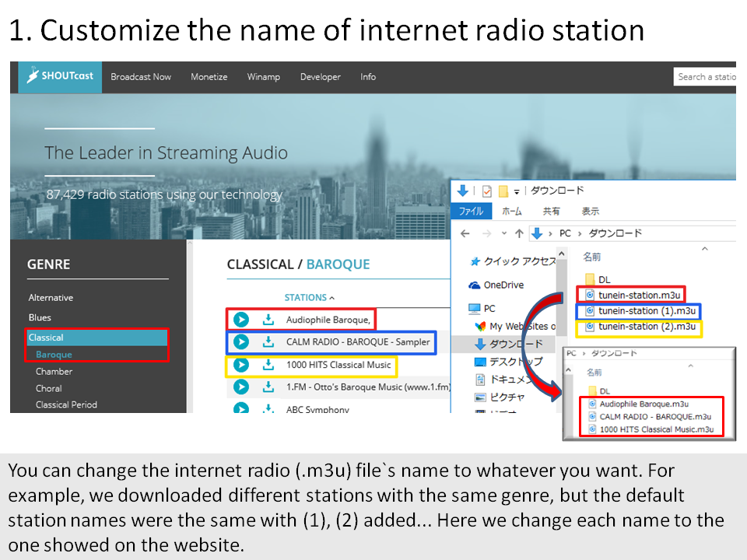Click the navigation pane scroll up arrow
This screenshot has width=747, height=560.
[562, 254]
